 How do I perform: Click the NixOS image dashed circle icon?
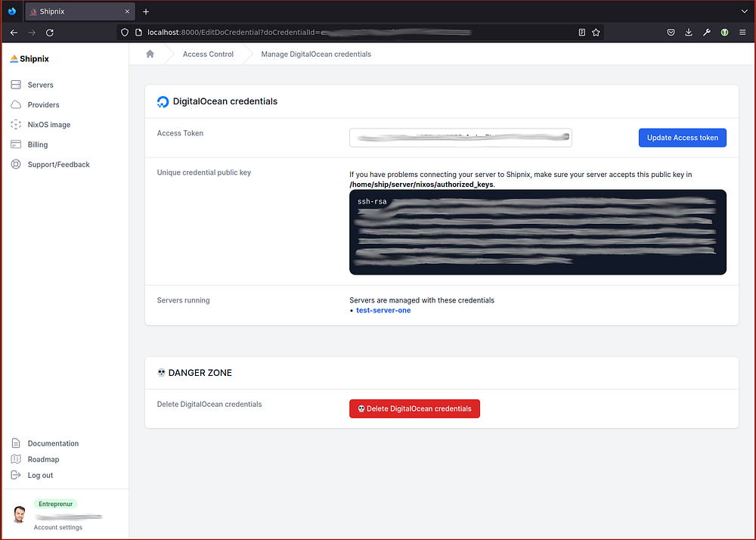(16, 124)
